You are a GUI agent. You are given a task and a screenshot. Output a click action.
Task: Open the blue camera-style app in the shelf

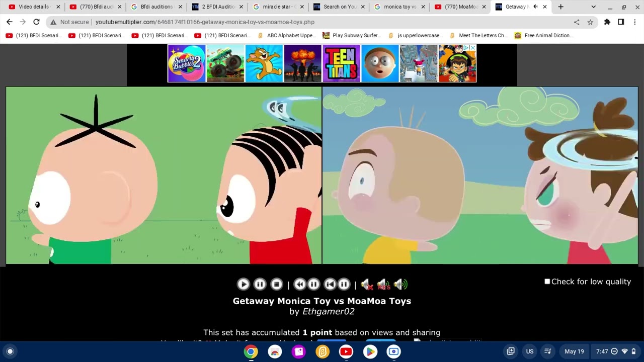[393, 351]
